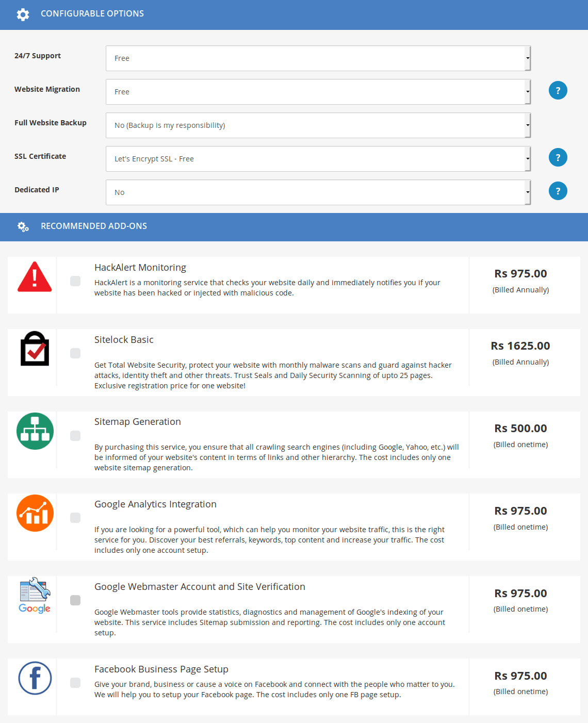Open help for SSL Certificate option

(558, 158)
